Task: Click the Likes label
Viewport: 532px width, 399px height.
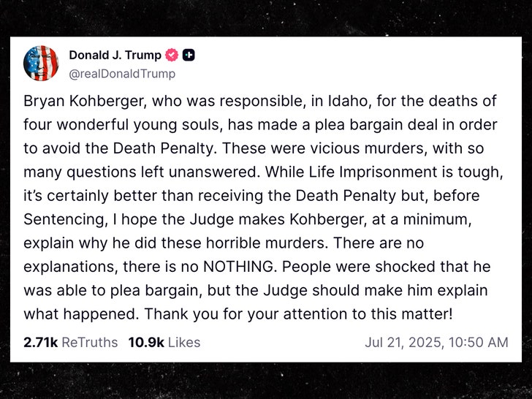Action: pos(183,342)
